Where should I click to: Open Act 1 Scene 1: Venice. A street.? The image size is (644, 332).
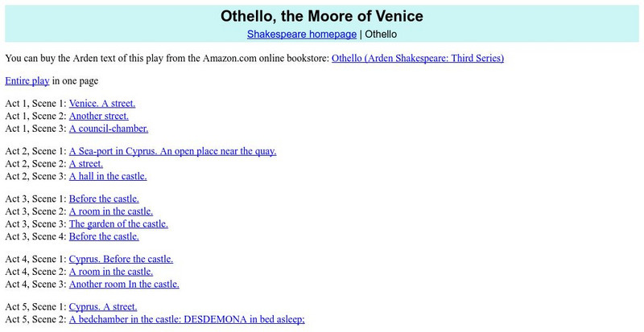(x=102, y=104)
